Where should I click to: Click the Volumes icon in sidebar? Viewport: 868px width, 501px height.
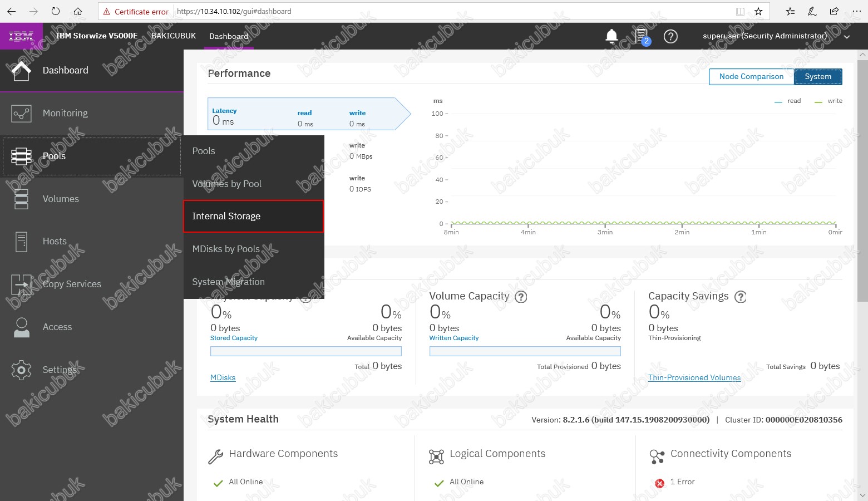pyautogui.click(x=21, y=199)
